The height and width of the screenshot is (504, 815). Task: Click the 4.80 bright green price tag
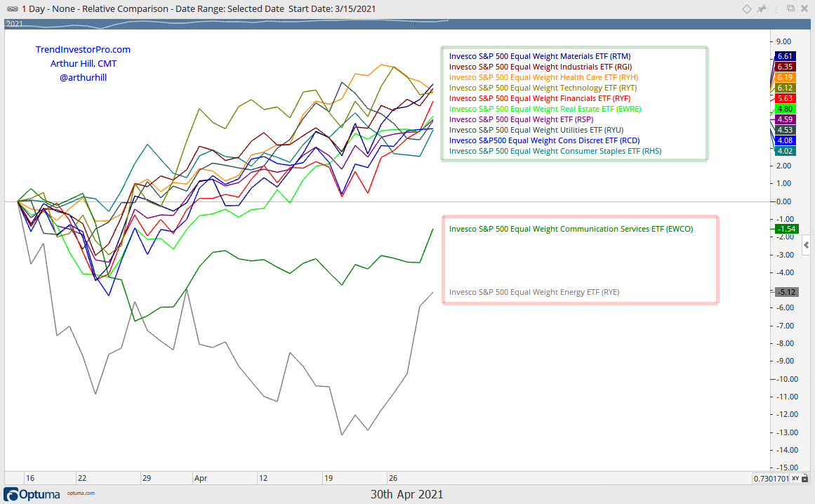point(785,109)
